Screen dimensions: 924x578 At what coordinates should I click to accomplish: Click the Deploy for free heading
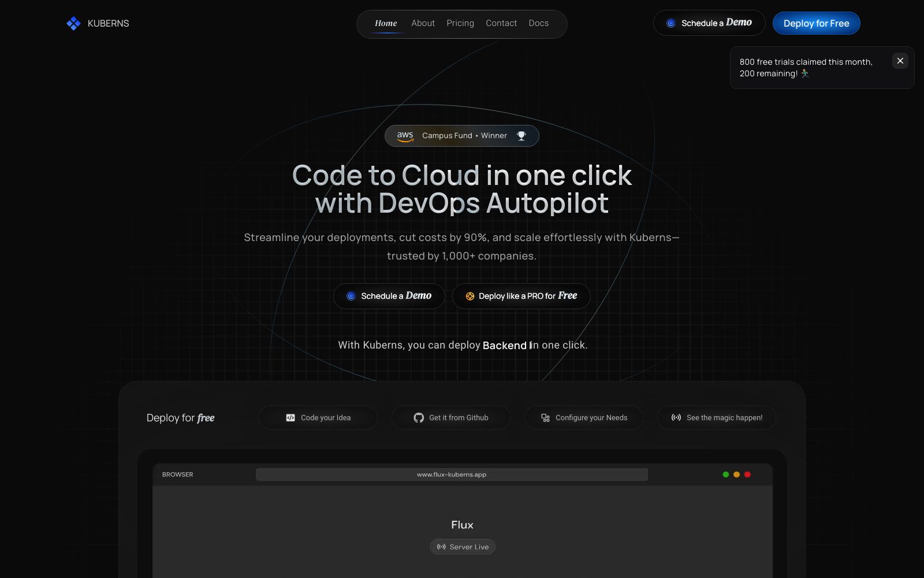click(180, 418)
